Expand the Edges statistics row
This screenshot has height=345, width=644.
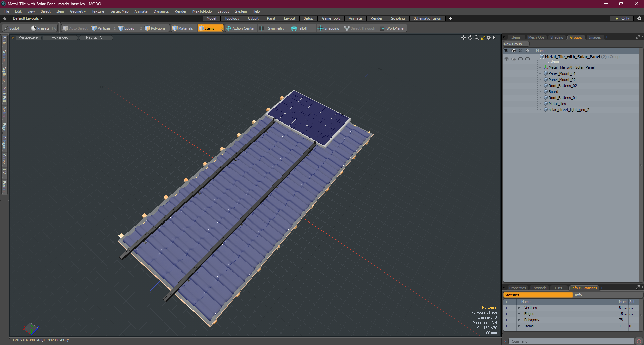click(x=519, y=314)
